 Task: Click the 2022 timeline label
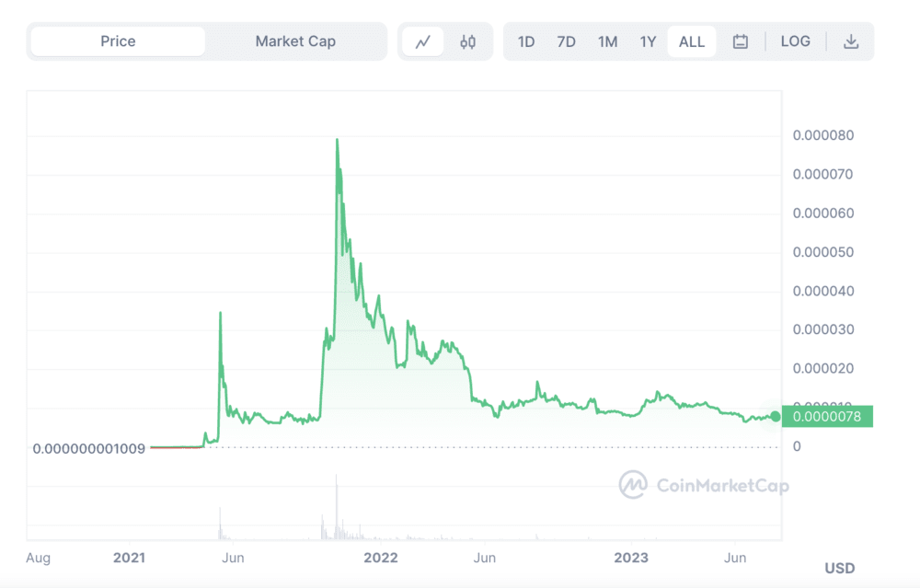381,558
